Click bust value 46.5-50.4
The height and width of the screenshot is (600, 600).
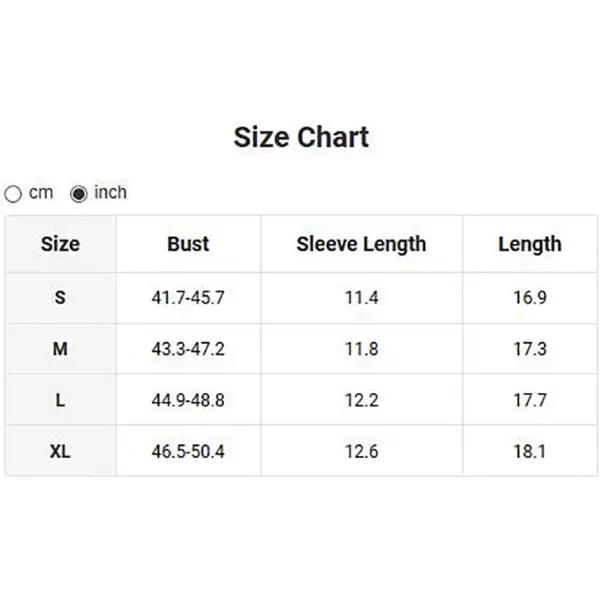click(x=188, y=451)
